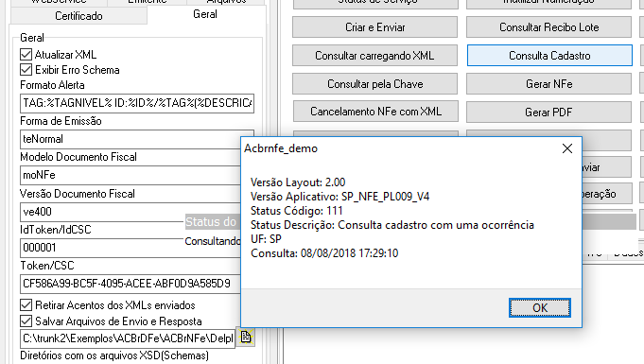This screenshot has height=364, width=644.
Task: Click the 'UF: SP' line in dialog
Action: click(266, 239)
